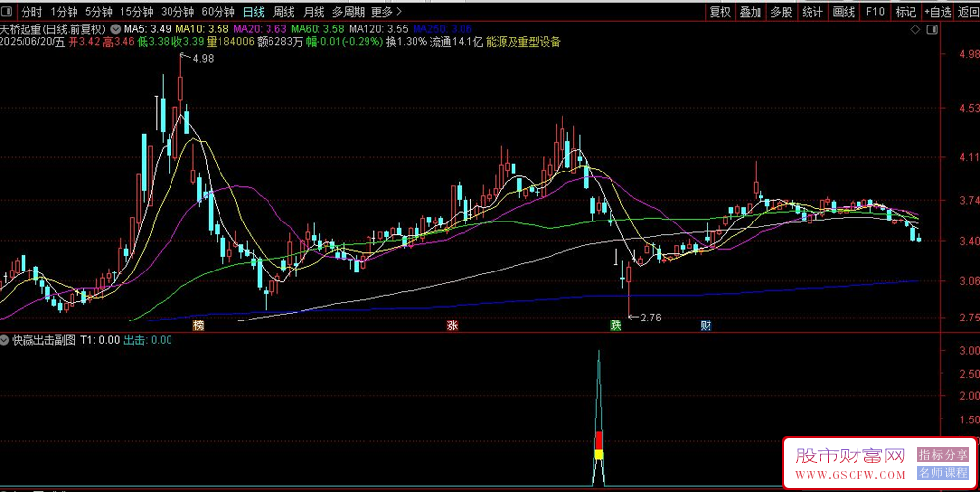Viewport: 980px width, 492px height.
Task: Toggle the right panel layout icon
Action: pos(932,29)
